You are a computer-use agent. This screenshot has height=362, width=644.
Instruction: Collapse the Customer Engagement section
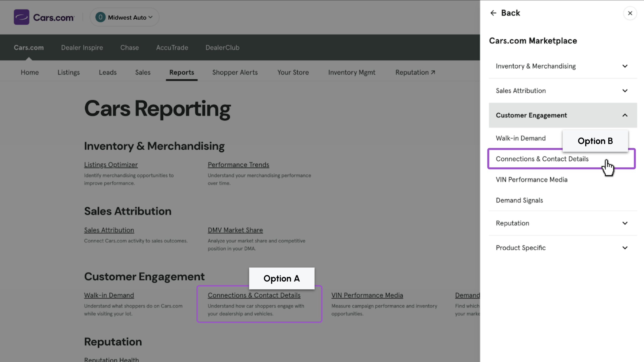coord(563,115)
